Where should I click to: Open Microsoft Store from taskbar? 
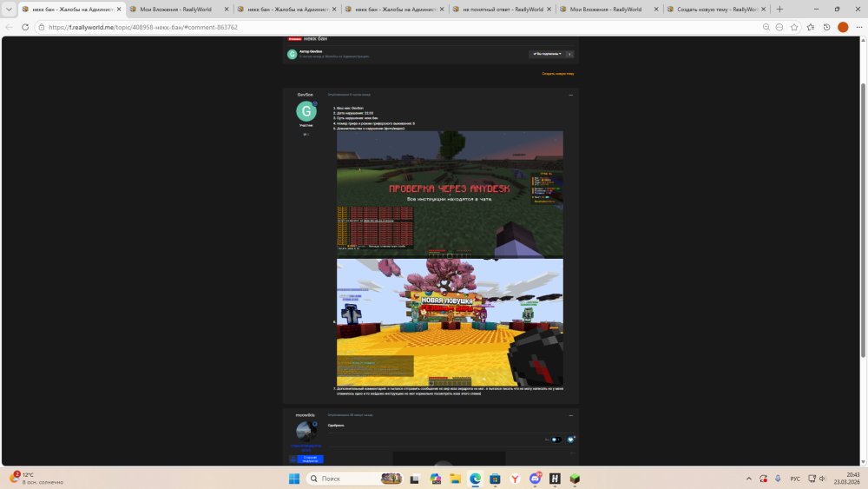[495, 479]
